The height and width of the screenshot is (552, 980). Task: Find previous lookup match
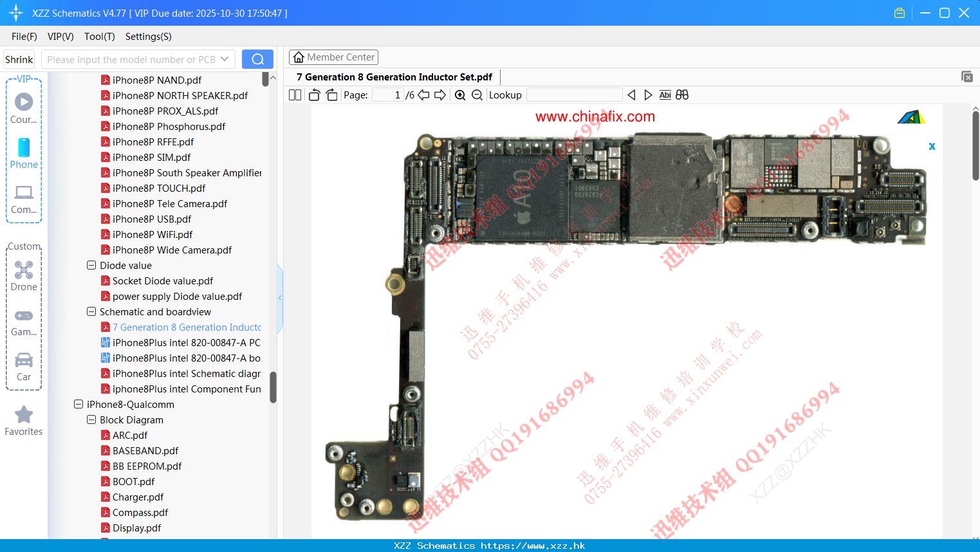point(631,95)
